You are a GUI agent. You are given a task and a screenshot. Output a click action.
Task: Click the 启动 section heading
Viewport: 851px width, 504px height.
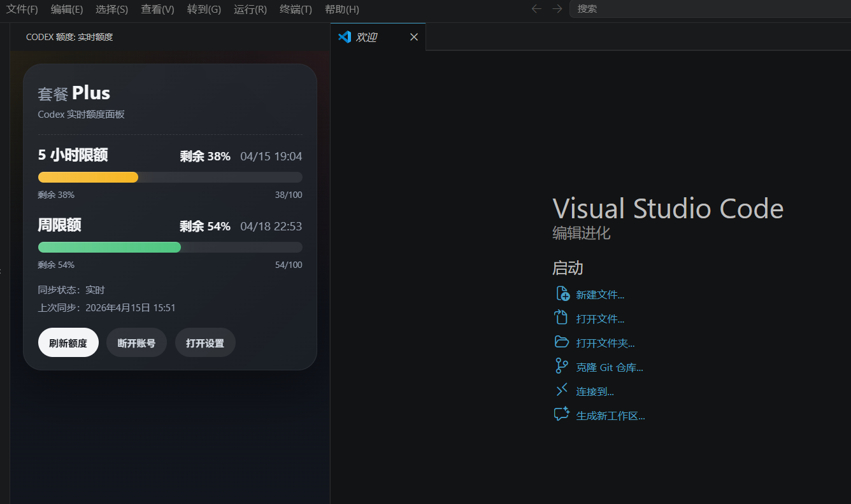(x=568, y=268)
